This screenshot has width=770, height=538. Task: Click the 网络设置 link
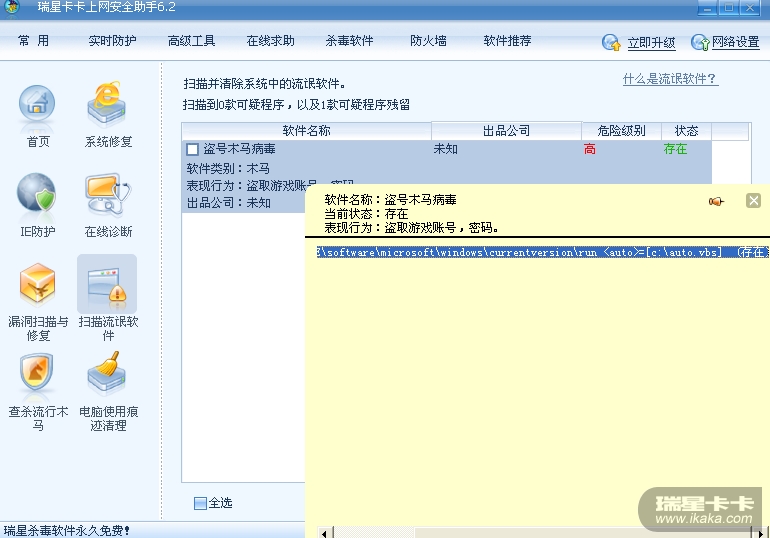point(736,42)
